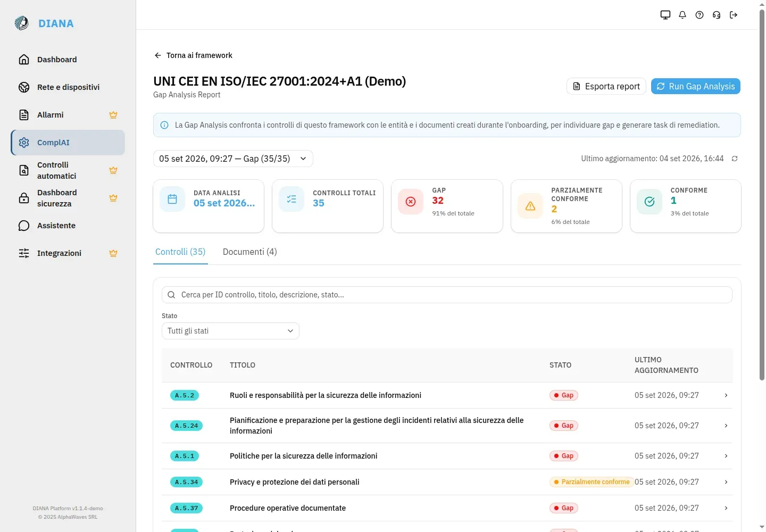Click the red X icon in Gap card
This screenshot has height=532, width=766.
tap(411, 202)
